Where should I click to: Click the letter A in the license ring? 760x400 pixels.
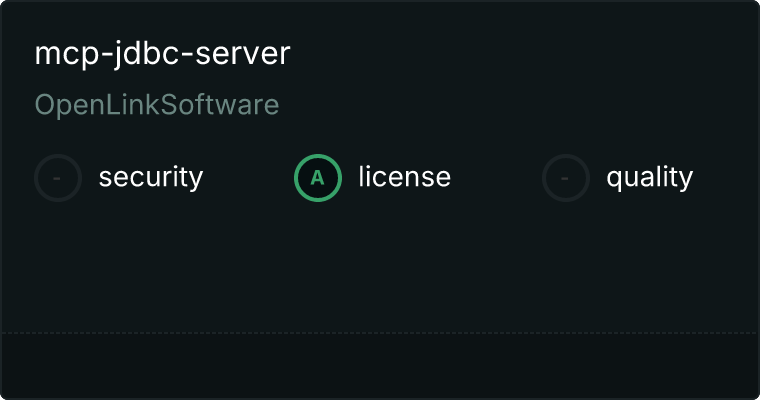pyautogui.click(x=317, y=178)
